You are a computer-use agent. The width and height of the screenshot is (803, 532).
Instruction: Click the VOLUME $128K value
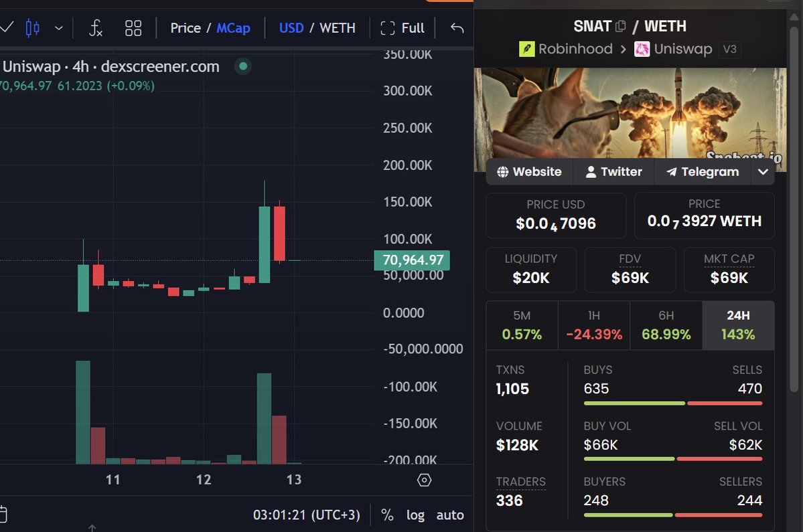[x=517, y=445]
